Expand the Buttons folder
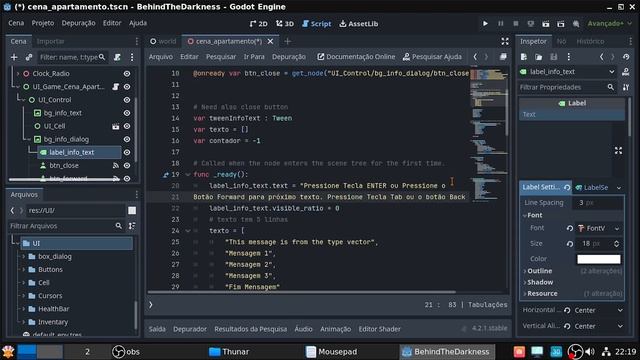Screen dimensions: 640x360 (24, 269)
